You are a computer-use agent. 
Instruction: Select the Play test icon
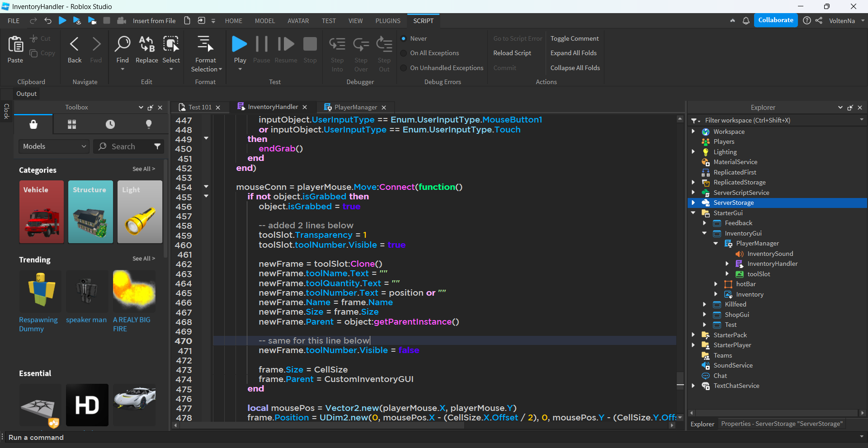click(x=239, y=44)
